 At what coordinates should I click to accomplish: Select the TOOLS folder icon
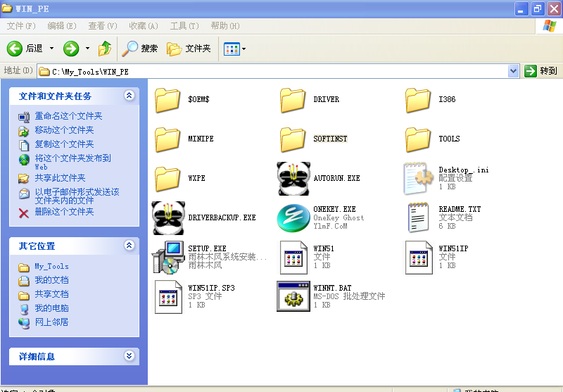[418, 139]
